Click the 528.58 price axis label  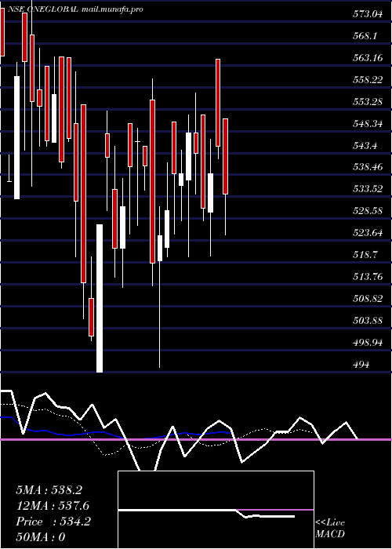click(368, 211)
